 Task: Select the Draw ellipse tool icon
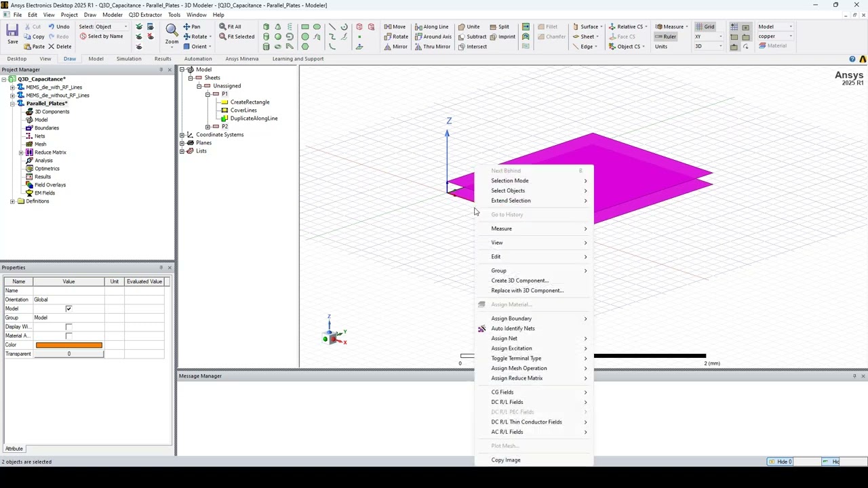pyautogui.click(x=317, y=26)
